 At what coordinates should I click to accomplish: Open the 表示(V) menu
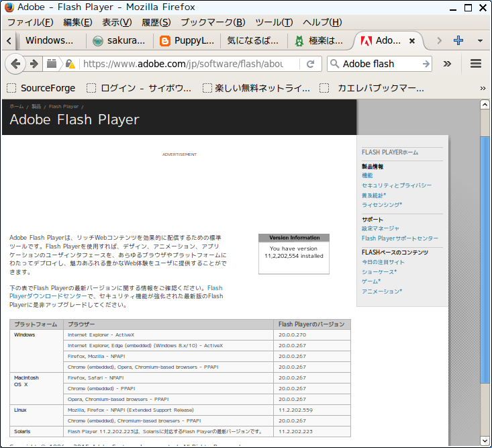coord(117,22)
